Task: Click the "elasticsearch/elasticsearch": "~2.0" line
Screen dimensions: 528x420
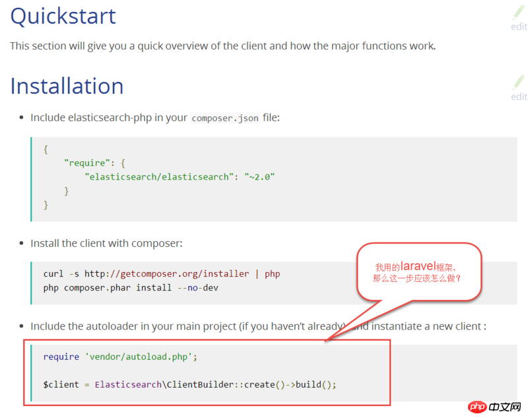Action: click(x=180, y=177)
